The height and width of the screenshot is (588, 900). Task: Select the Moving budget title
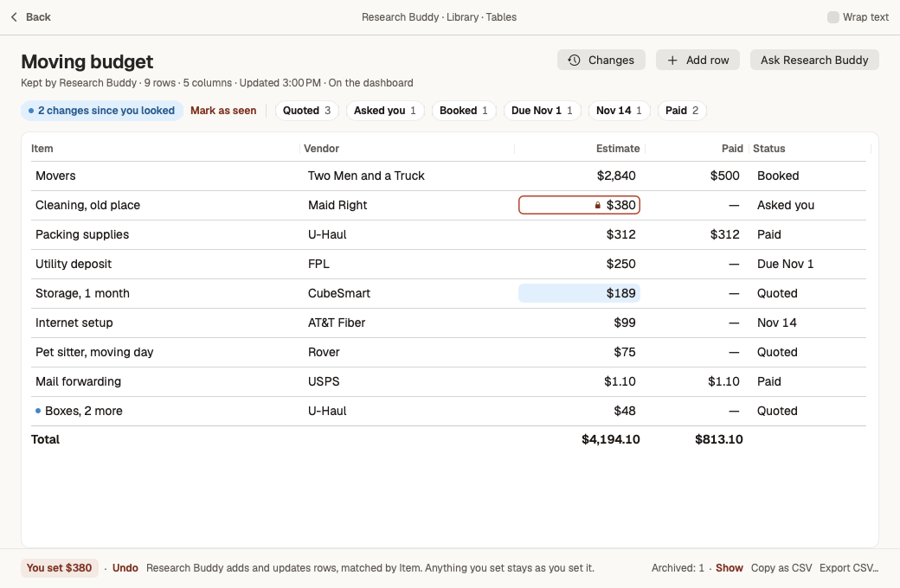pyautogui.click(x=87, y=61)
